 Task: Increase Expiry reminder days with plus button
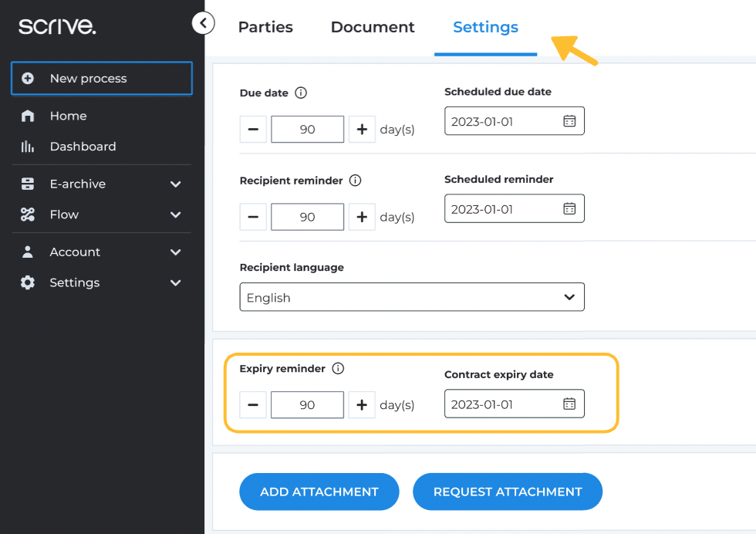pyautogui.click(x=362, y=405)
